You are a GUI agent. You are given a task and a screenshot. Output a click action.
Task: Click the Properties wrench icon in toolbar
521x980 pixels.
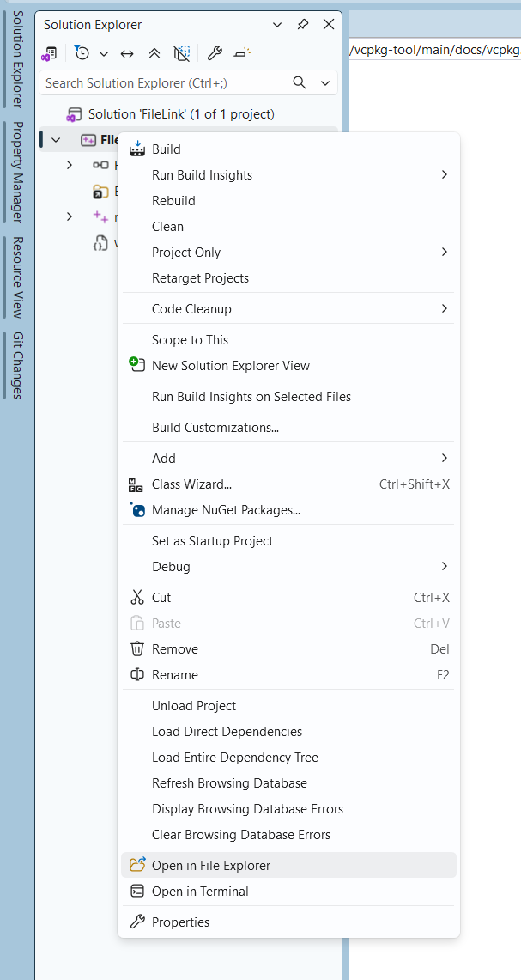pos(215,53)
